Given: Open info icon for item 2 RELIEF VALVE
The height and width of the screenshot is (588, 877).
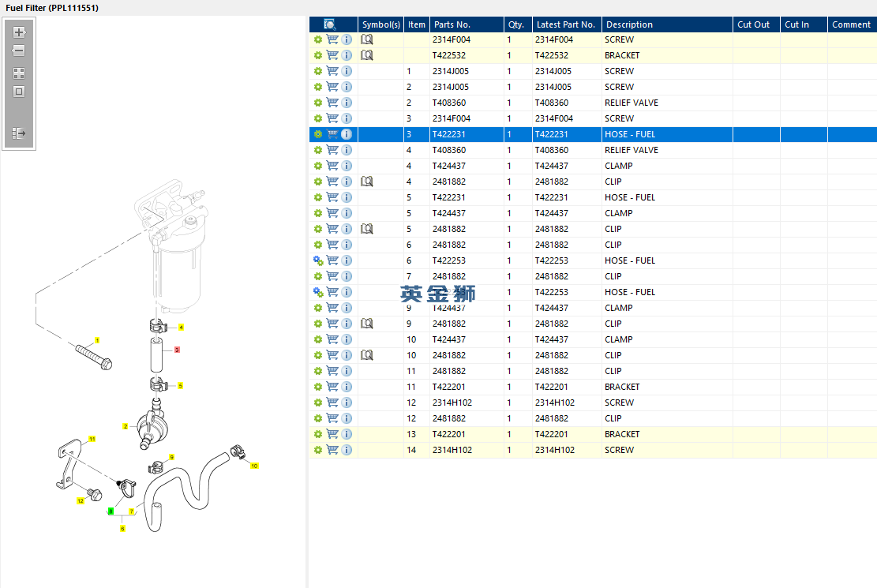Looking at the screenshot, I should click(347, 103).
